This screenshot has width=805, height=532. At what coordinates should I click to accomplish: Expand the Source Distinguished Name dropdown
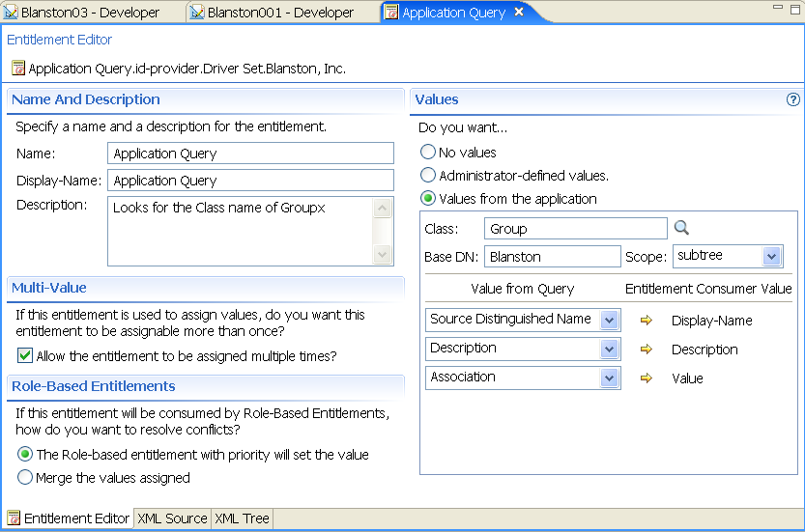click(609, 320)
